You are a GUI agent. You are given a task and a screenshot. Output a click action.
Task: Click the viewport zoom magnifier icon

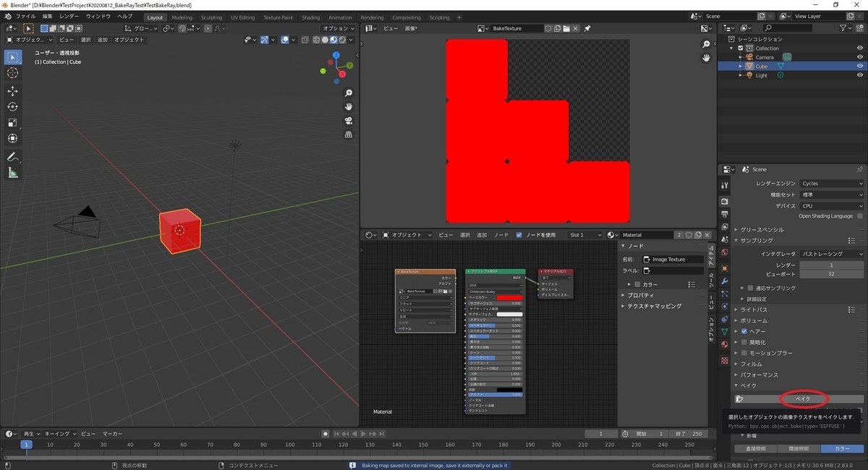349,93
